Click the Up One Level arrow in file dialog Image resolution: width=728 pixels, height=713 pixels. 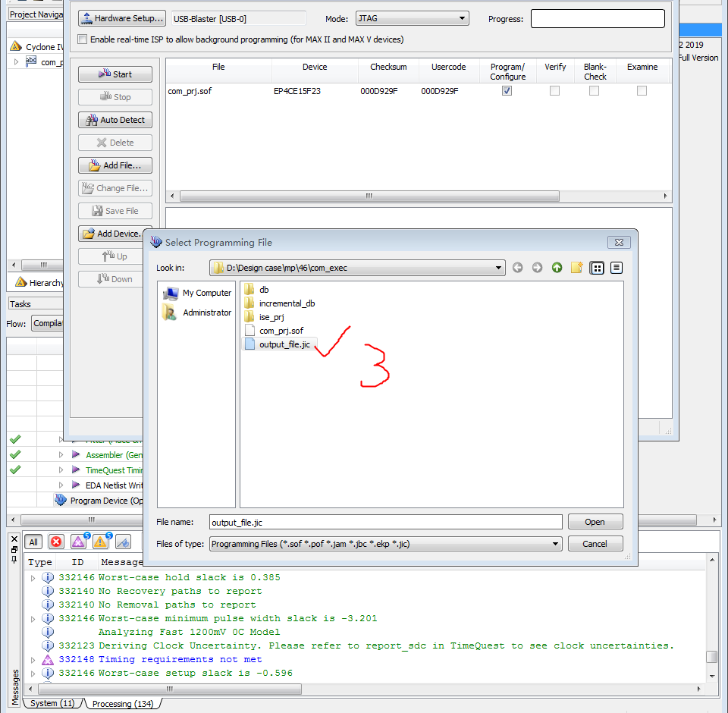(557, 267)
